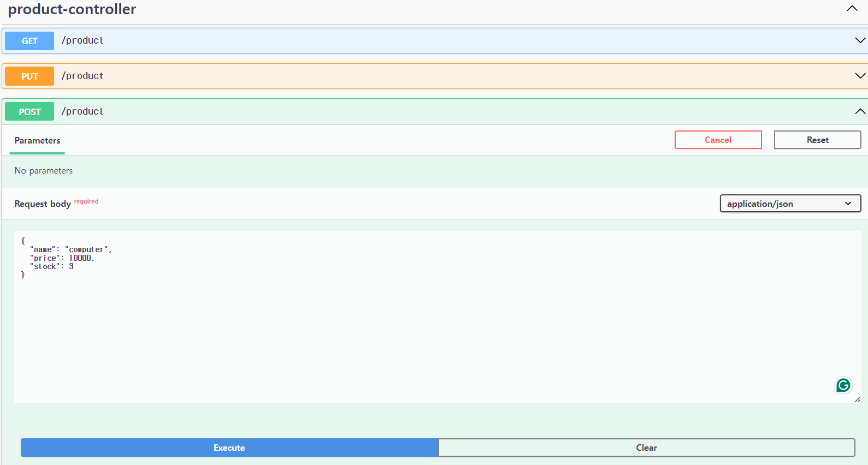
Task: Click the PUT /product path text
Action: pyautogui.click(x=82, y=76)
